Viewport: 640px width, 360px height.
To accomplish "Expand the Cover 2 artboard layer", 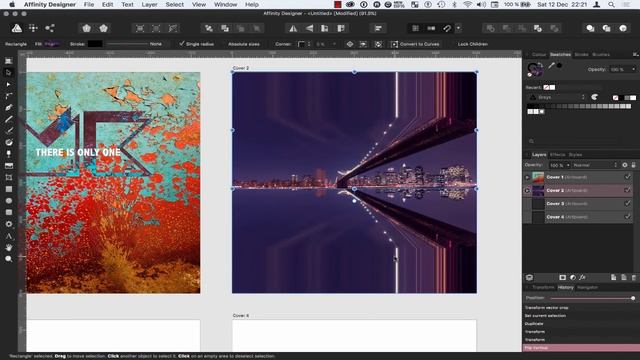I will pos(527,191).
